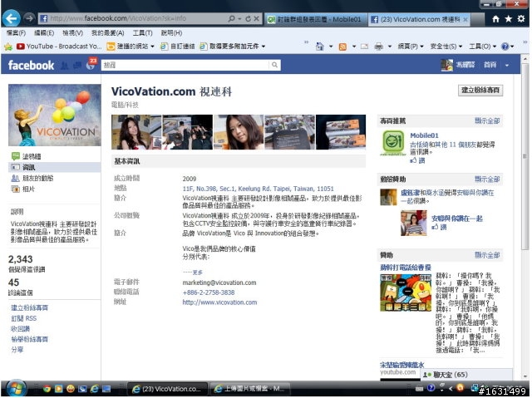The width and height of the screenshot is (532, 398).
Task: Expand the 網頁(P) command bar dropdown
Action: click(x=422, y=47)
